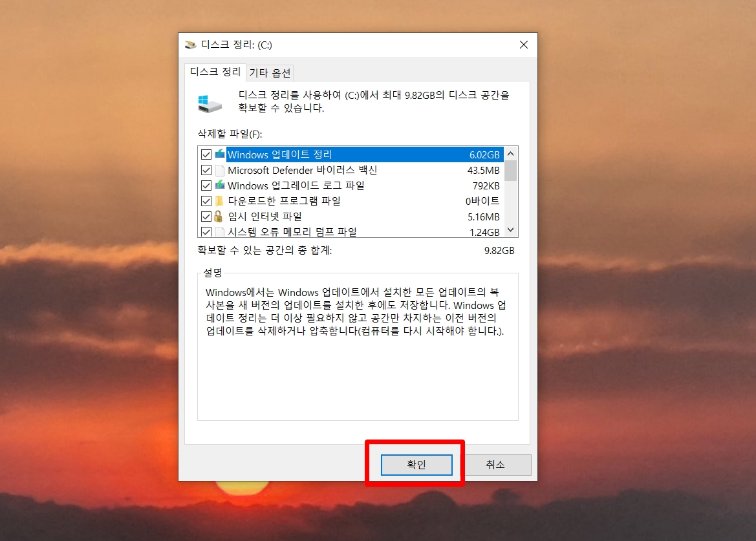Click the disk cleanup title bar icon
This screenshot has width=756, height=541.
[x=191, y=45]
